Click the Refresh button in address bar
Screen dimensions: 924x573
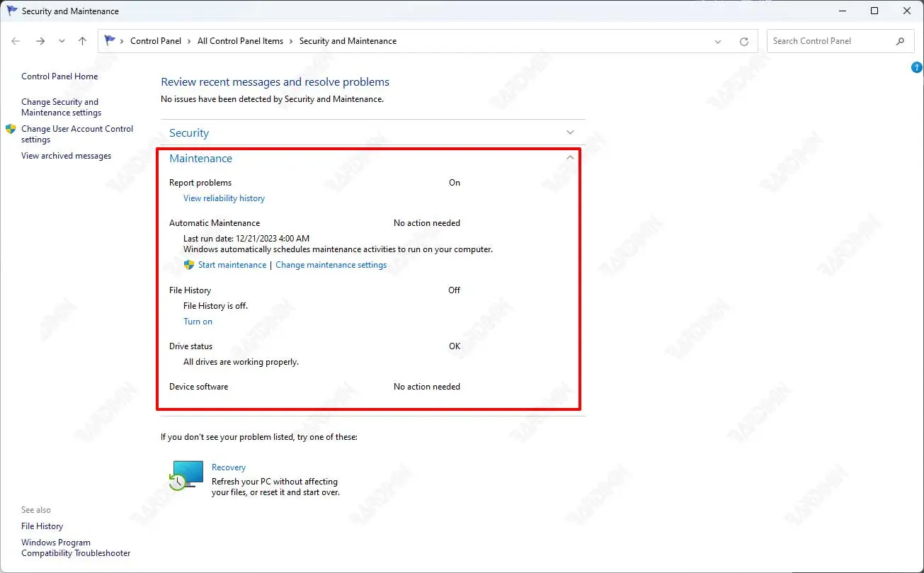click(x=743, y=42)
